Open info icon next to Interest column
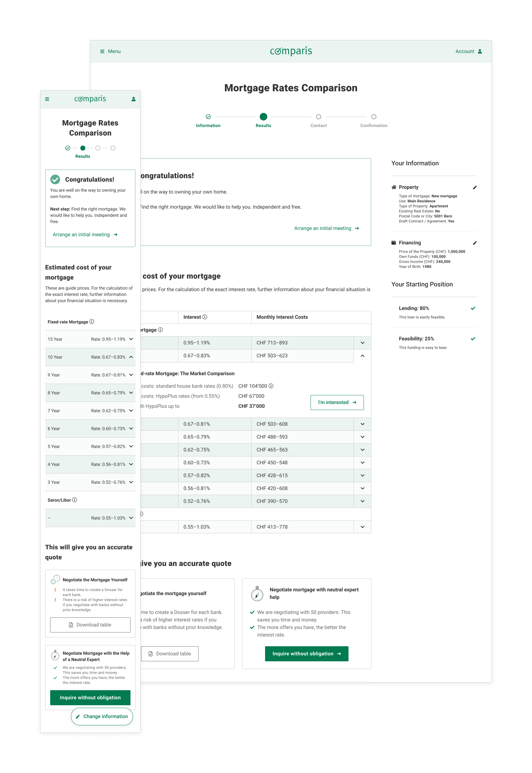Screen dimensions: 532x773 205,317
